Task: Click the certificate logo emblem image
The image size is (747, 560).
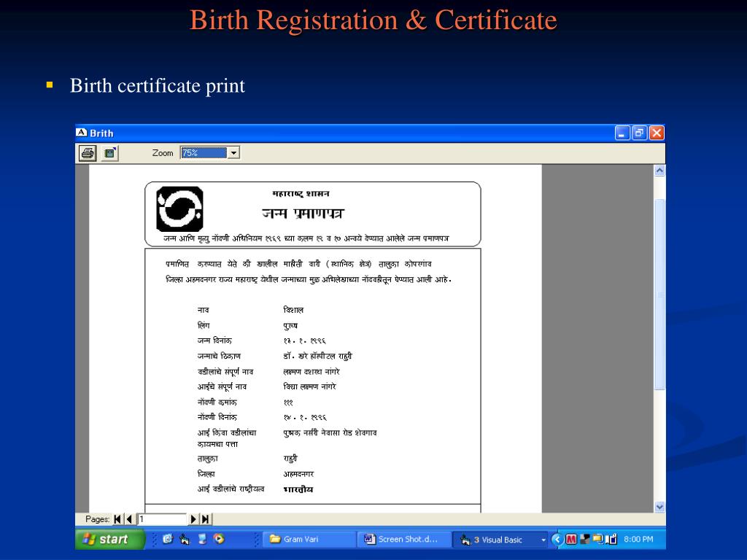Action: pos(179,209)
